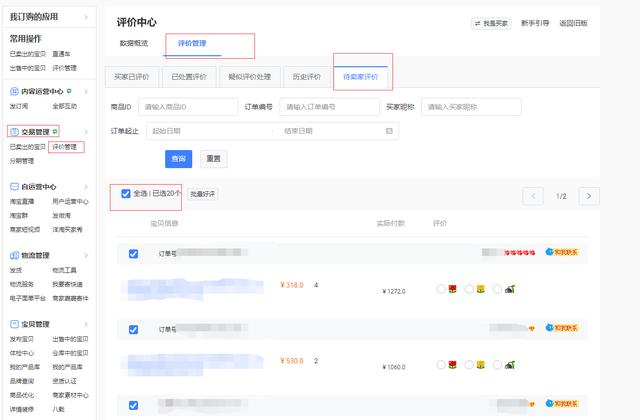
Task: Click the 内容运营中心 sidebar icon
Action: point(14,91)
